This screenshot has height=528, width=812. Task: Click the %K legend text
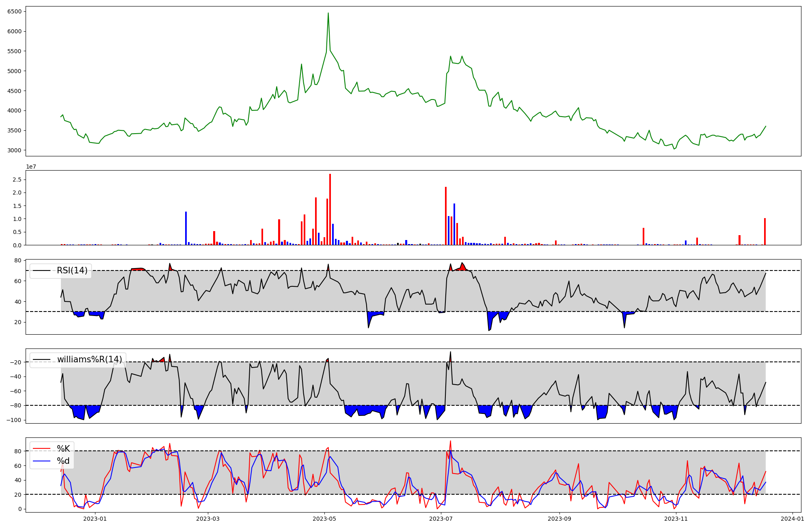pos(63,449)
